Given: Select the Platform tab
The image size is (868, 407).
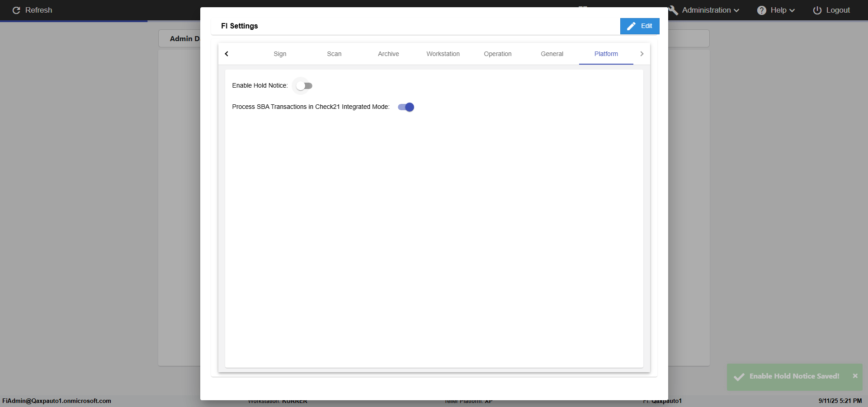Looking at the screenshot, I should tap(606, 54).
